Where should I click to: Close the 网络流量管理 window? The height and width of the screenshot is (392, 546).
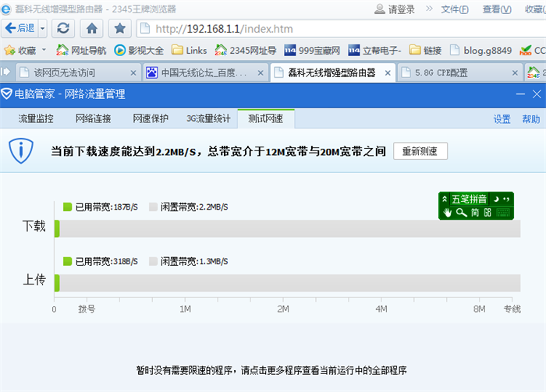[537, 94]
